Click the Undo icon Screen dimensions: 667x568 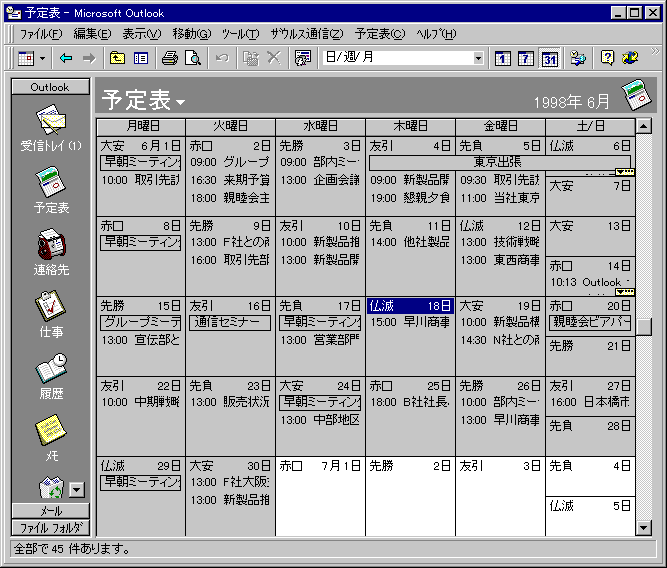coord(222,58)
